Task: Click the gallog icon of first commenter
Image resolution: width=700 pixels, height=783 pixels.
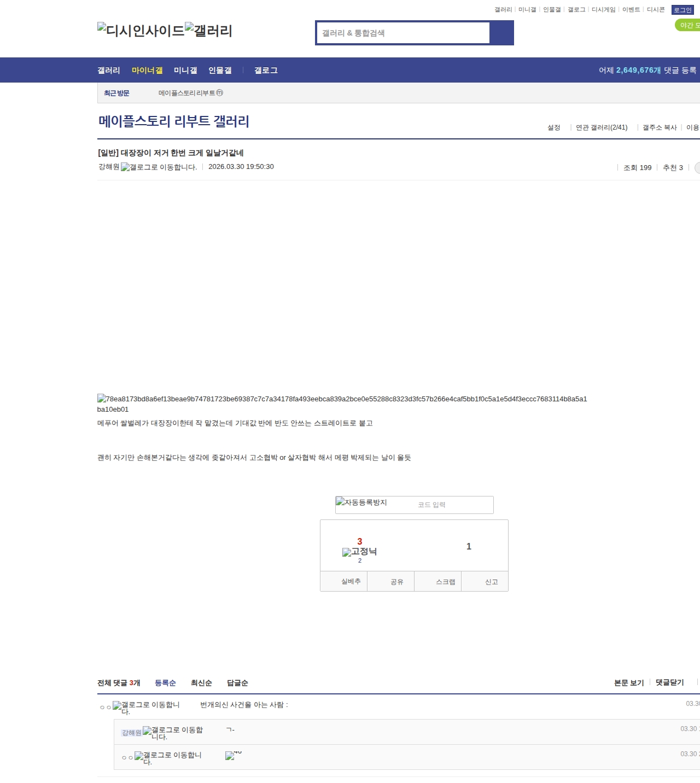Action: click(117, 706)
